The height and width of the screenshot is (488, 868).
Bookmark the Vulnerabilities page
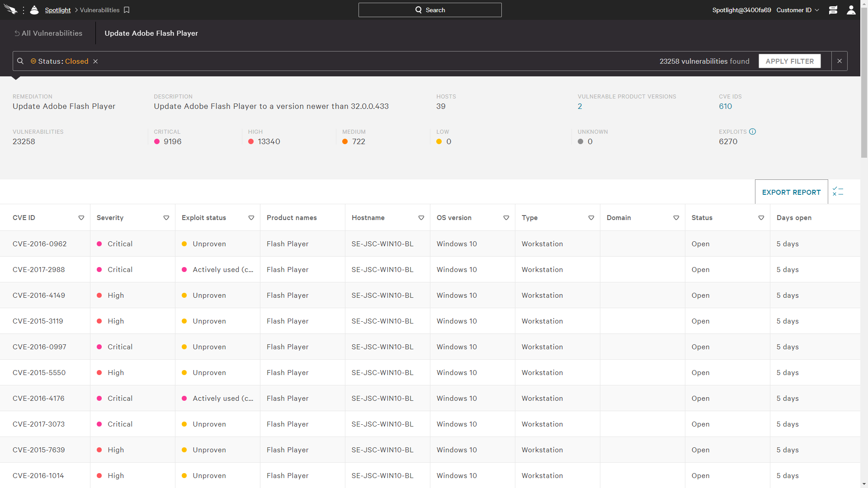tap(127, 10)
